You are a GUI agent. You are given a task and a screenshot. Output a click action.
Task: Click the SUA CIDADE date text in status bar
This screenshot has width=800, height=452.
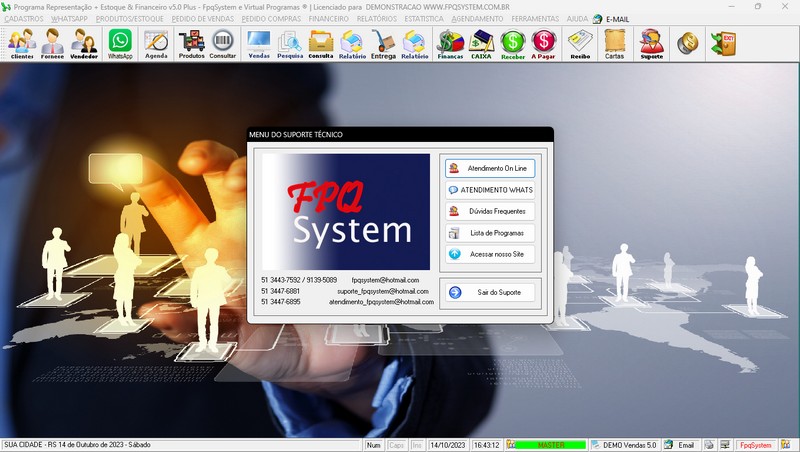point(78,445)
